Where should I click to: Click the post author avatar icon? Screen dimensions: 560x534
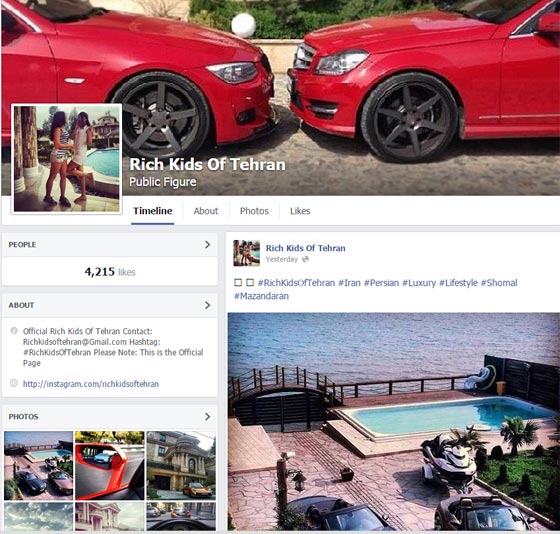tap(246, 253)
